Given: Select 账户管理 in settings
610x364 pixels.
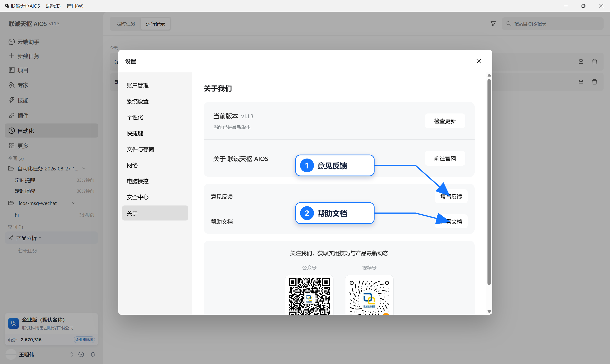Looking at the screenshot, I should (155, 85).
